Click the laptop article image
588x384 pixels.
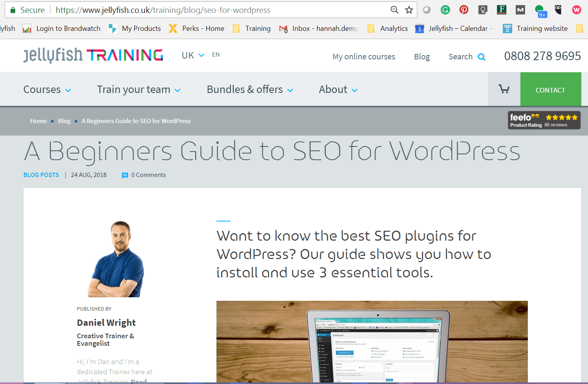pos(372,341)
